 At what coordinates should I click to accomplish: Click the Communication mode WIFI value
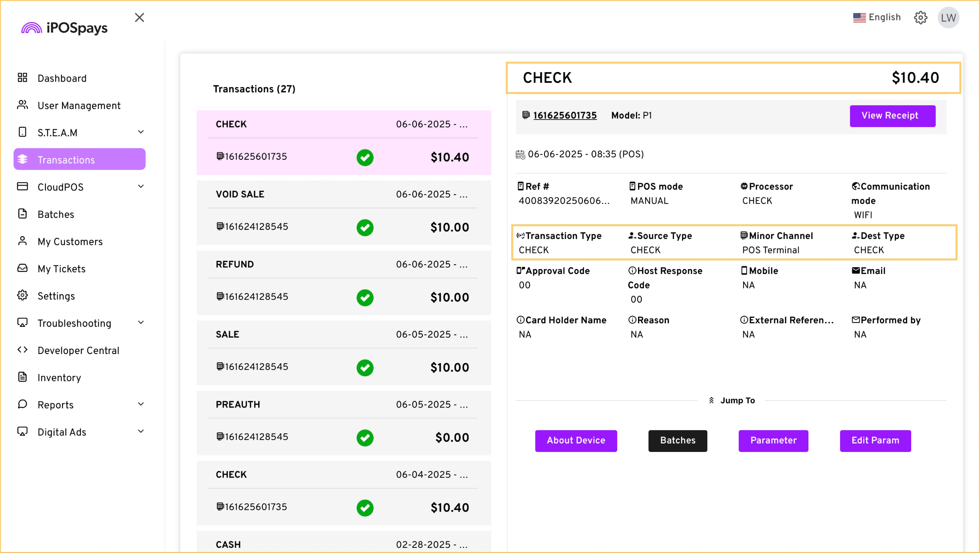tap(863, 215)
